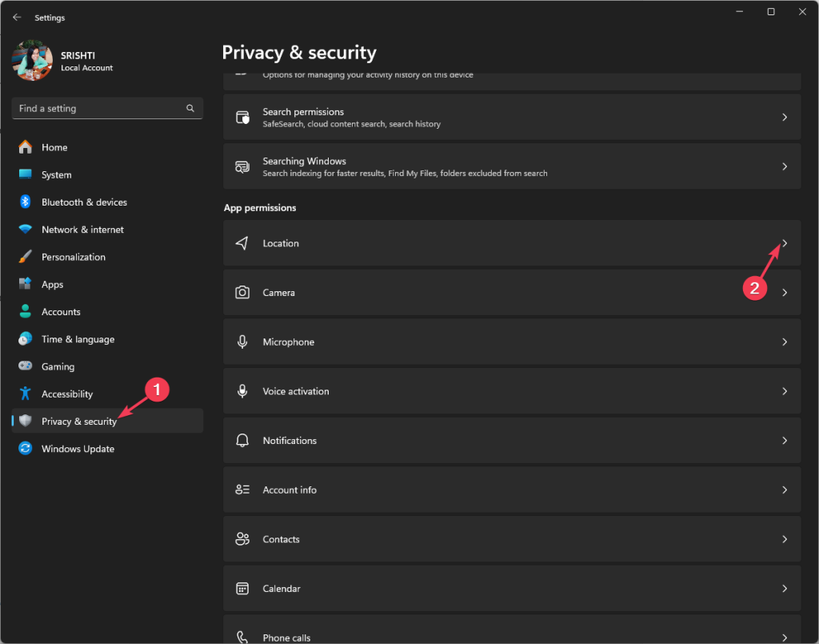Open the Gaming settings section

(54, 366)
